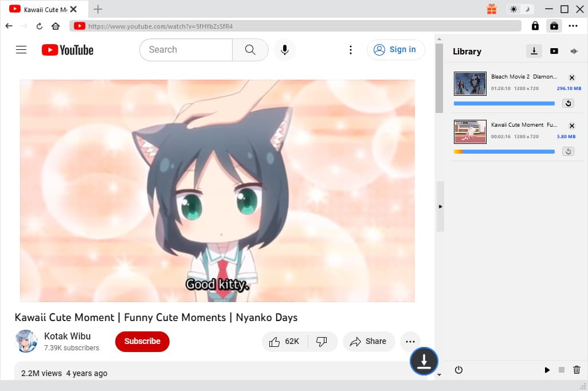This screenshot has height=391, width=588.
Task: Collapse the Library side panel arrow
Action: pos(440,206)
